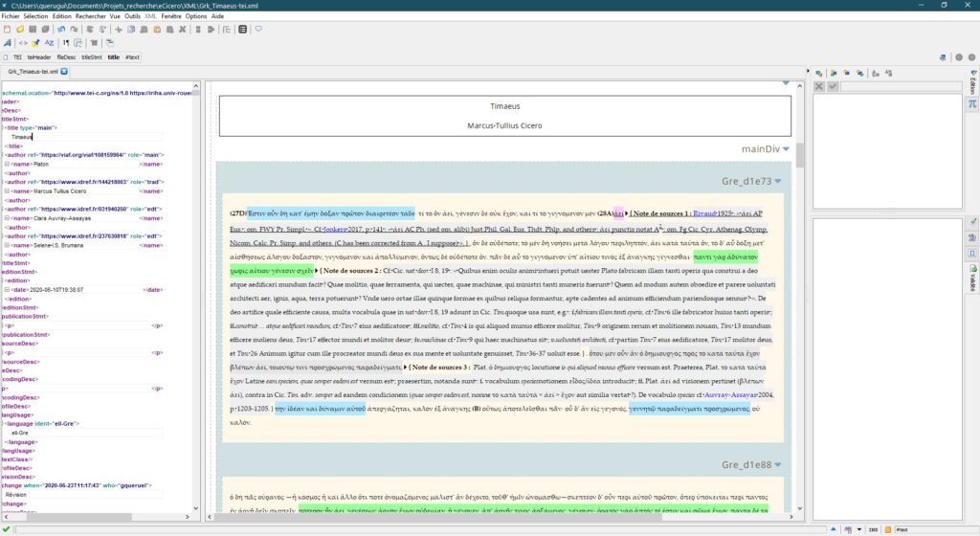Screen dimensions: 980x536
Task: Open the status bar small black dropdown arrow
Action: click(858, 529)
